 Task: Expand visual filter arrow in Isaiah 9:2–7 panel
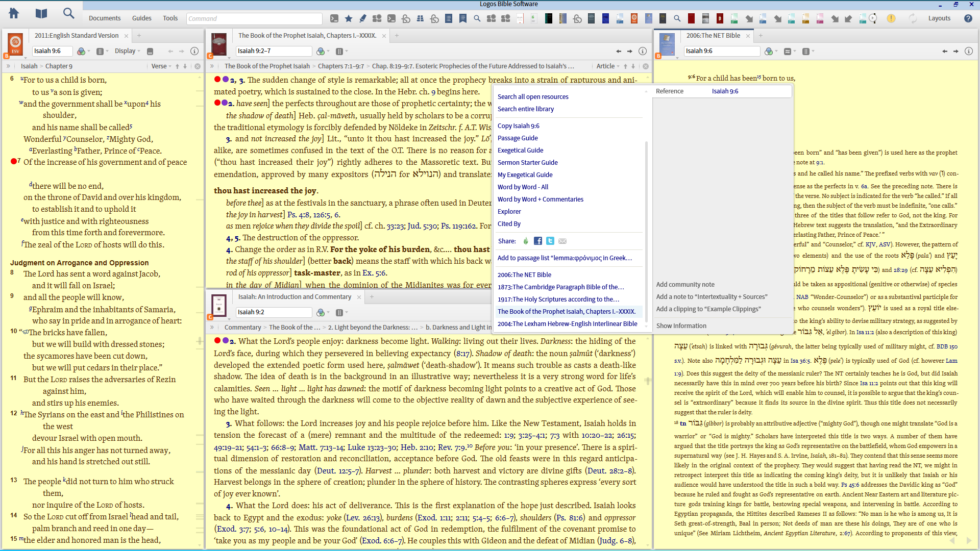(328, 51)
